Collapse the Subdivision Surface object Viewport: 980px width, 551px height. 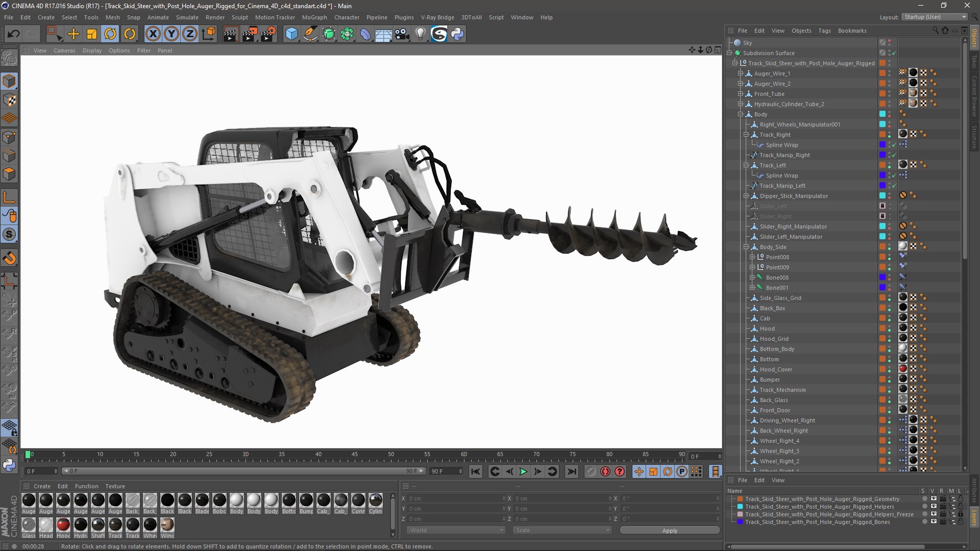(x=730, y=53)
